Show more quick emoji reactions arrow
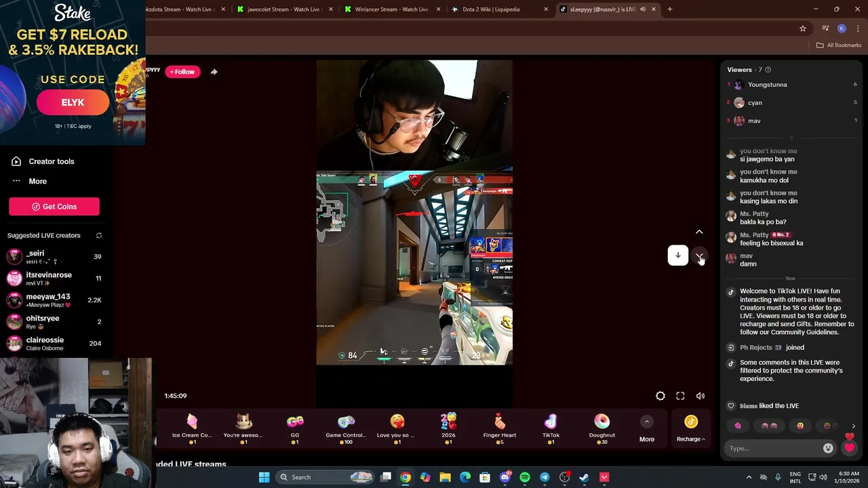 coord(853,426)
